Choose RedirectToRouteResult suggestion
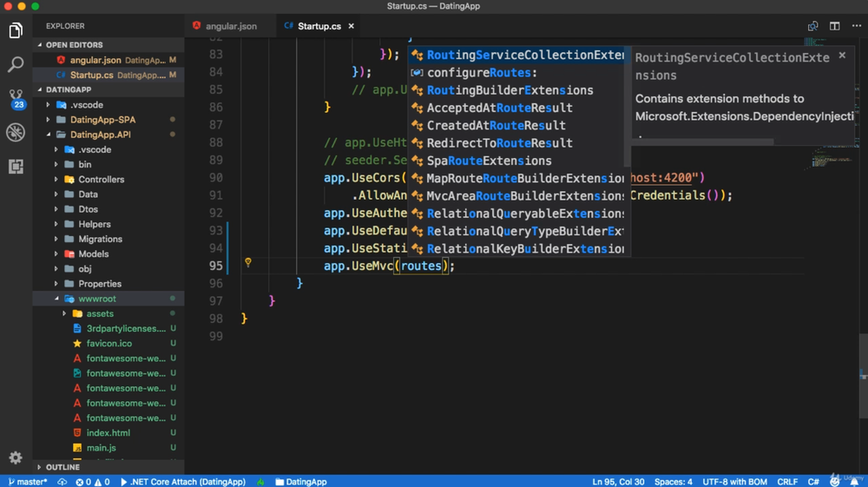 coord(516,143)
